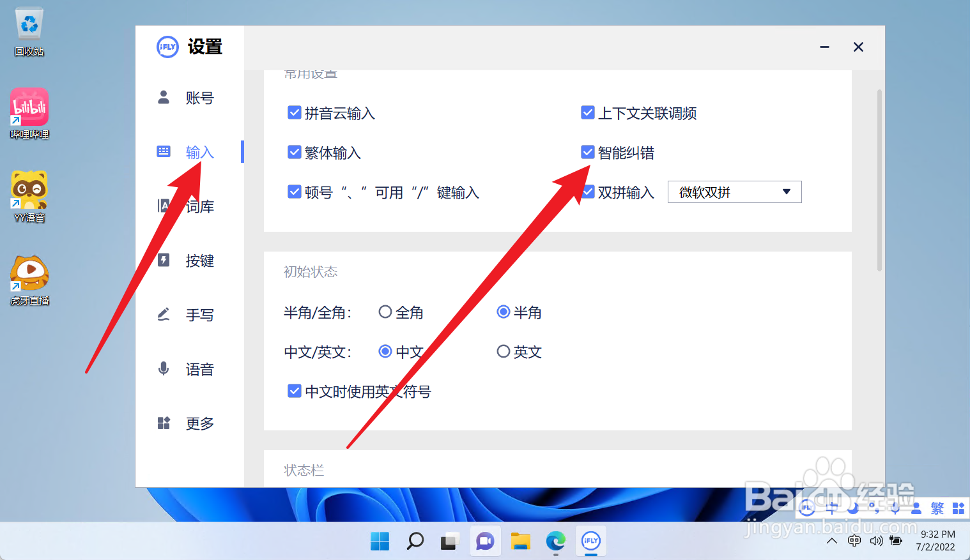Select the 词库 lexicon sidebar section
This screenshot has width=970, height=560.
pyautogui.click(x=199, y=206)
